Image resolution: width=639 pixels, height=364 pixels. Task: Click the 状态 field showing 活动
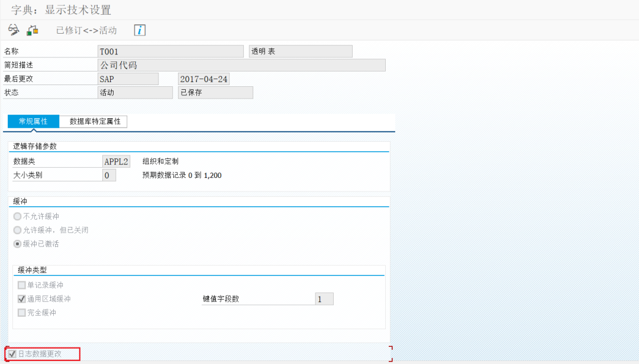coord(135,92)
